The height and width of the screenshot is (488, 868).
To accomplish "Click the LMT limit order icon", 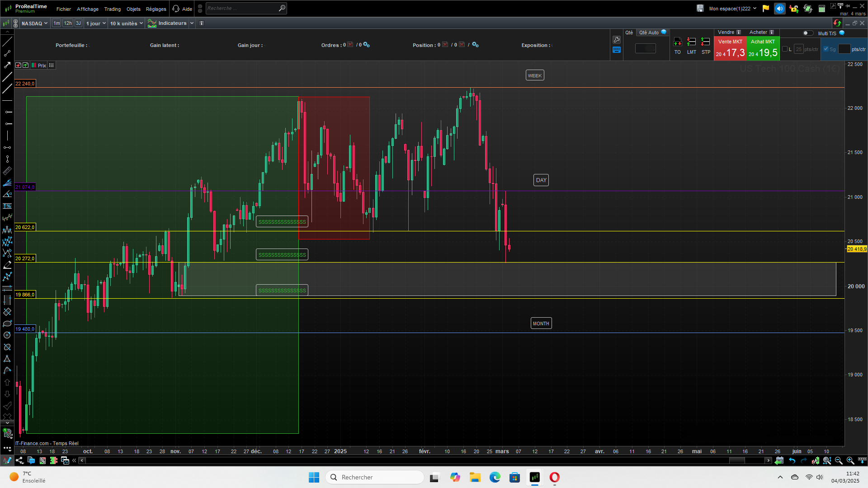I will (691, 42).
